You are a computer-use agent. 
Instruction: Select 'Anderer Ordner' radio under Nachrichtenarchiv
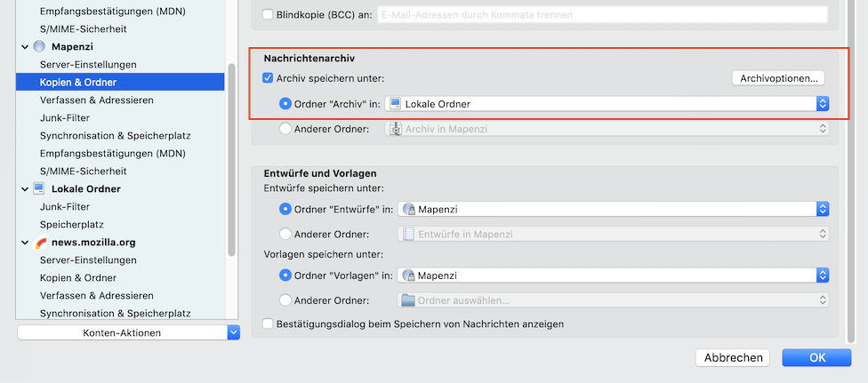[285, 129]
